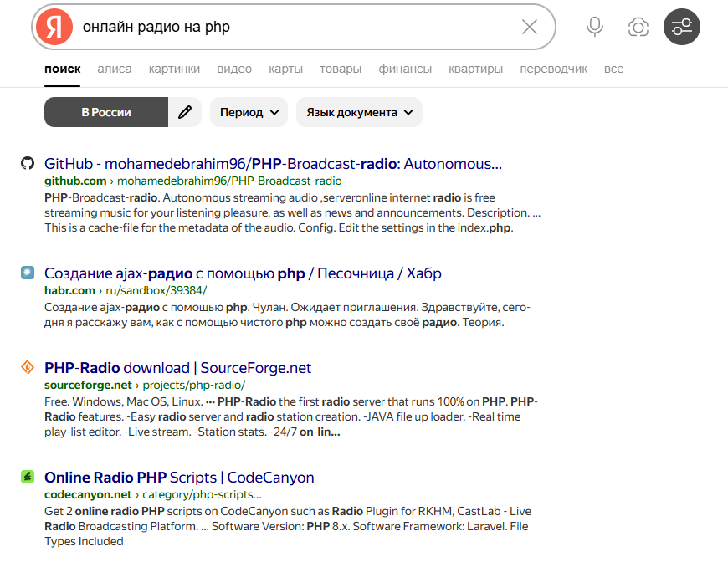
Task: Click the Habr favicon icon
Action: tap(28, 273)
